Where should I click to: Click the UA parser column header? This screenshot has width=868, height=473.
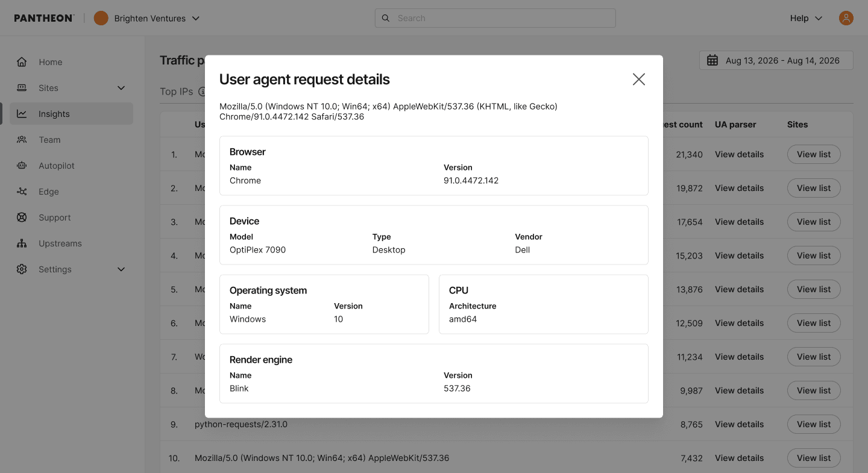(735, 125)
